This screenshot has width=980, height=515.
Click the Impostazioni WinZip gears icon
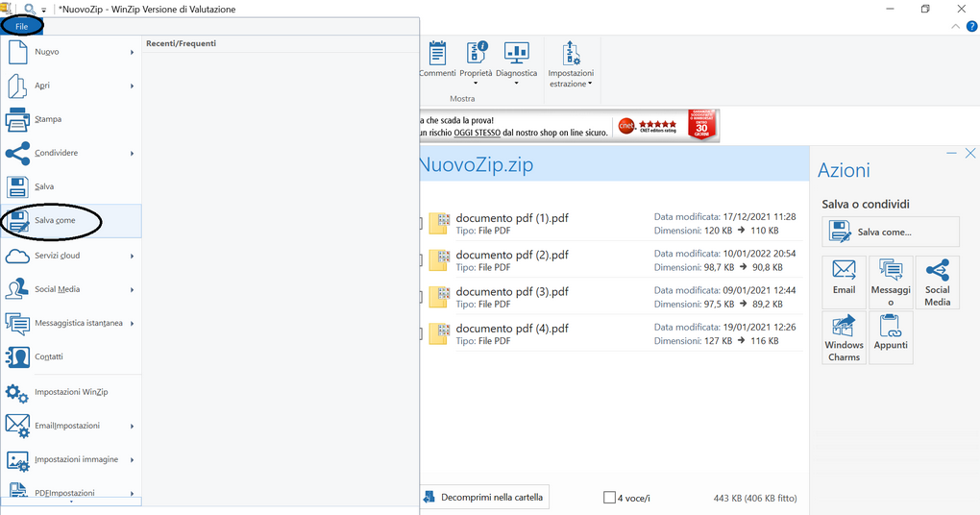[x=17, y=393]
